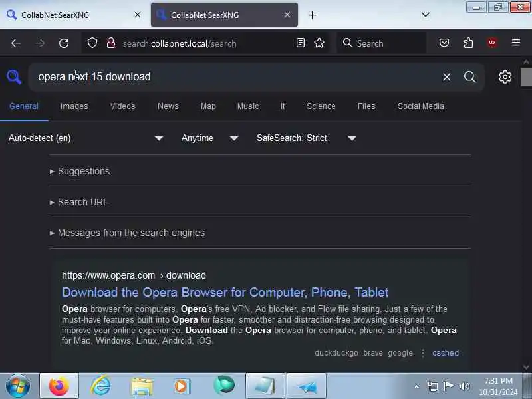Bookmark this page with star icon
Image resolution: width=532 pixels, height=399 pixels.
coord(319,43)
